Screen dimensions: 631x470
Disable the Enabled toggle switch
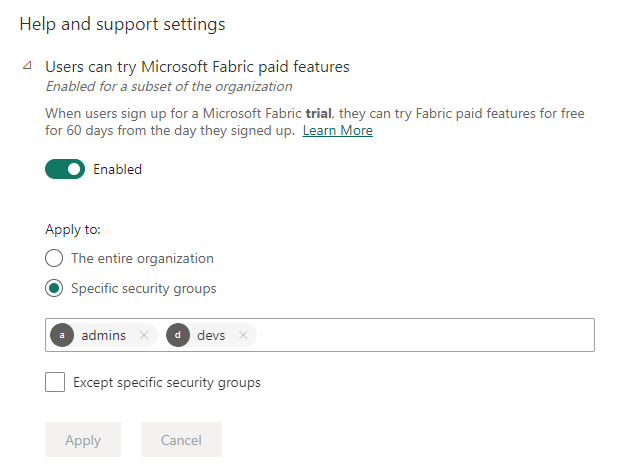(65, 169)
